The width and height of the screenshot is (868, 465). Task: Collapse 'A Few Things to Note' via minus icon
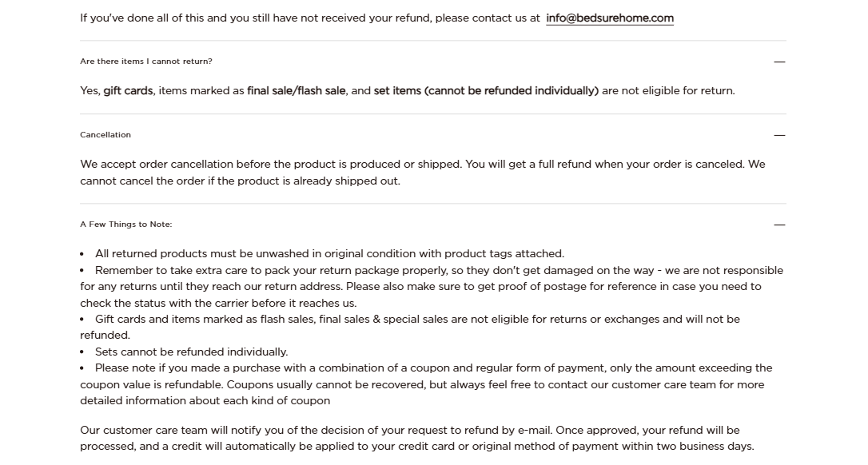click(779, 225)
